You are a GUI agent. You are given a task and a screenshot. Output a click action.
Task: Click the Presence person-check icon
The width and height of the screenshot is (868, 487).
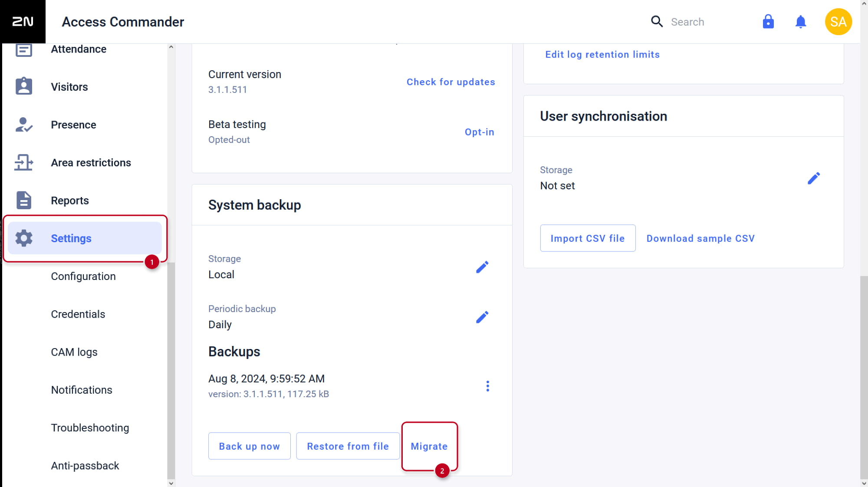tap(24, 125)
